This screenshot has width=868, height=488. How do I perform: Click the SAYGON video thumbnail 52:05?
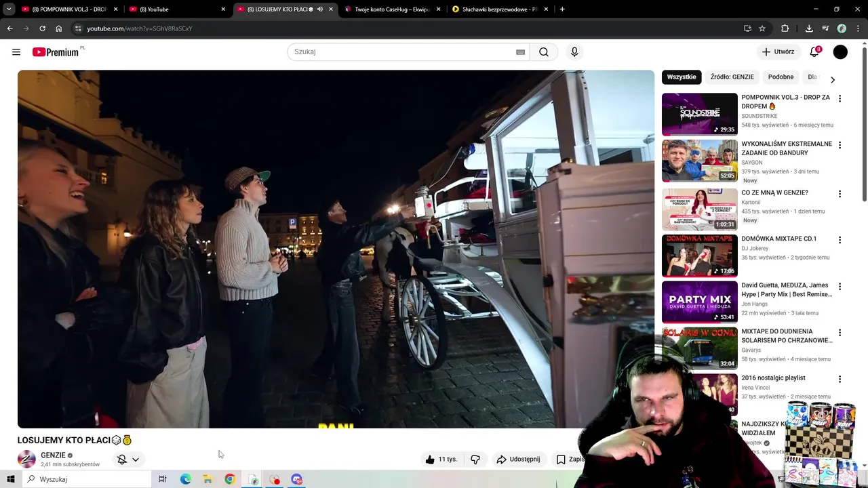coord(699,161)
